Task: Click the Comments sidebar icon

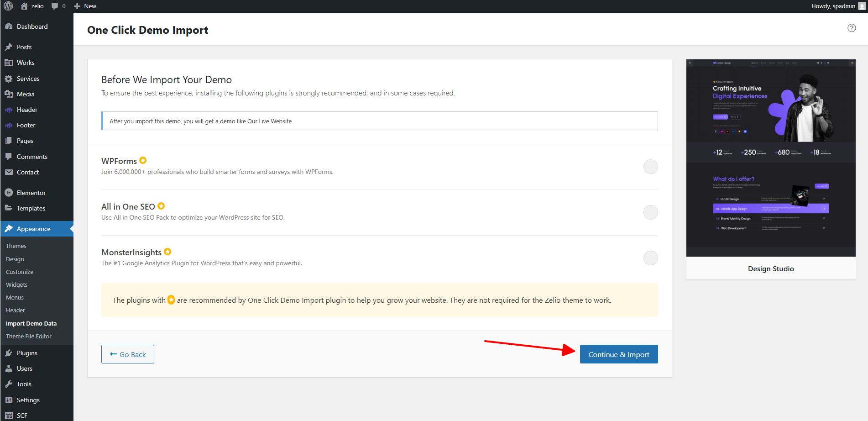Action: tap(9, 157)
